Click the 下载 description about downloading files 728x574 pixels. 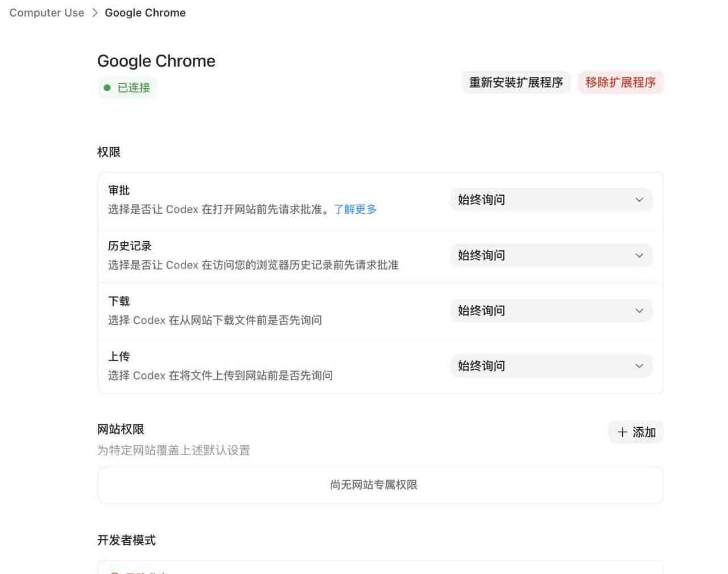coord(215,320)
